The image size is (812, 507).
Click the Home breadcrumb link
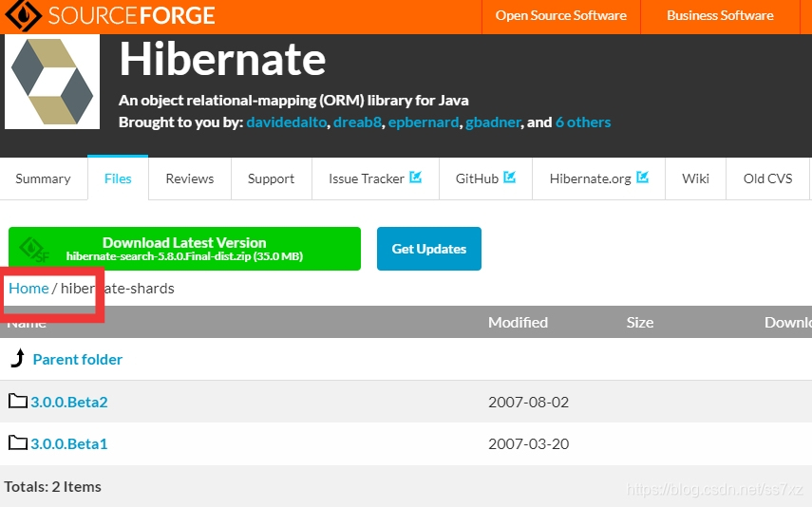pyautogui.click(x=28, y=289)
